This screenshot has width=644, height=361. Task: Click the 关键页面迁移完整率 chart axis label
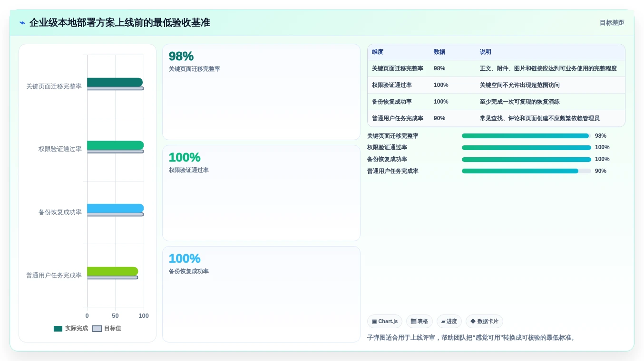click(54, 86)
